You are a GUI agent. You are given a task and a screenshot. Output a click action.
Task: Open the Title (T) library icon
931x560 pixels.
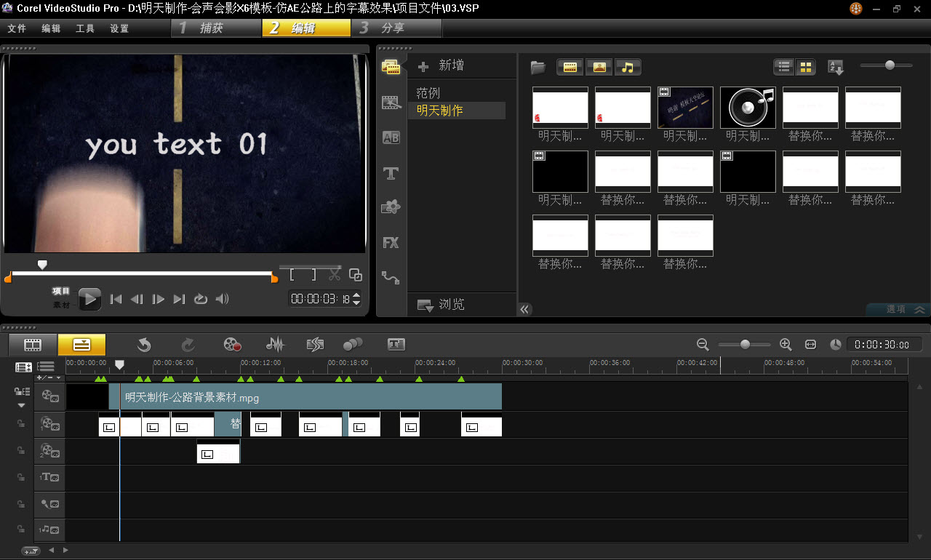click(391, 173)
